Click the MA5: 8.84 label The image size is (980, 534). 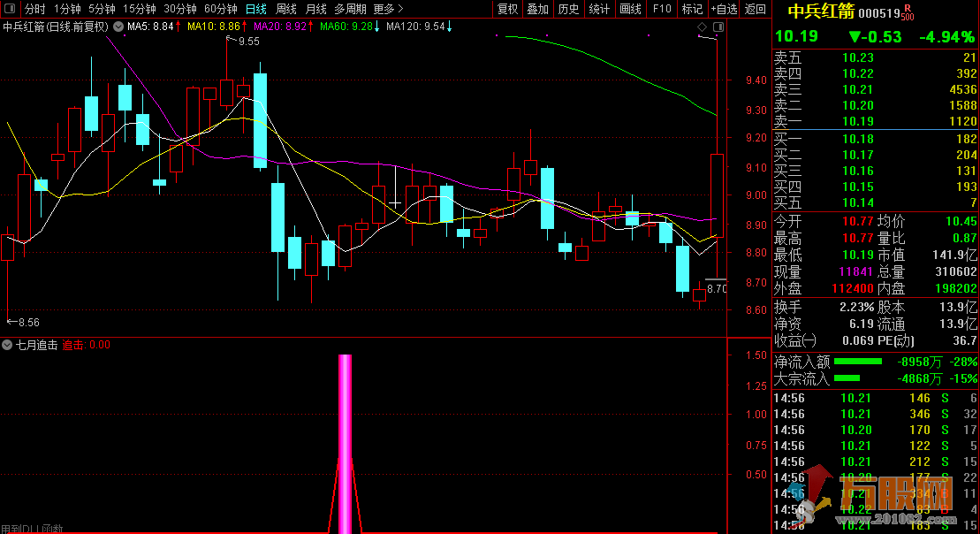[150, 27]
